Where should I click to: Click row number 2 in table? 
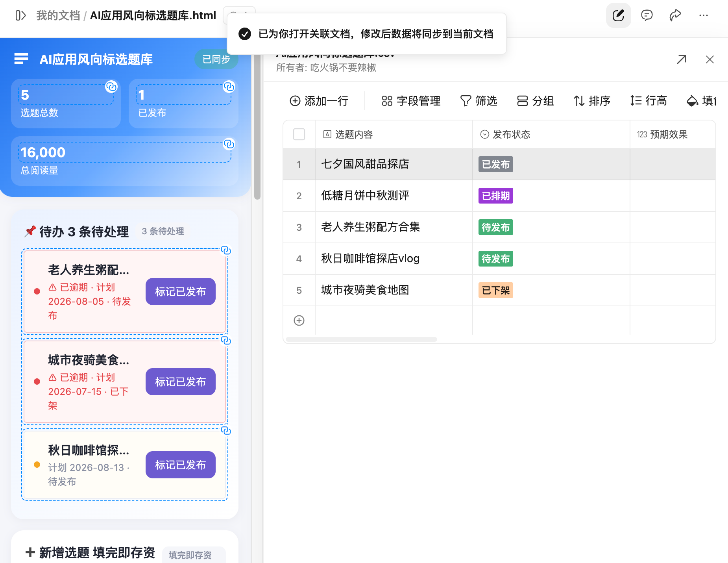(299, 196)
